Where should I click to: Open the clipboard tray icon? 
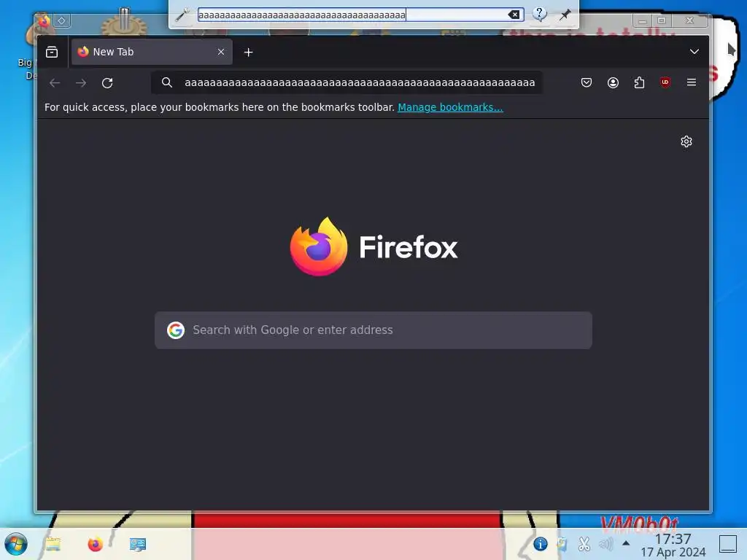point(562,544)
